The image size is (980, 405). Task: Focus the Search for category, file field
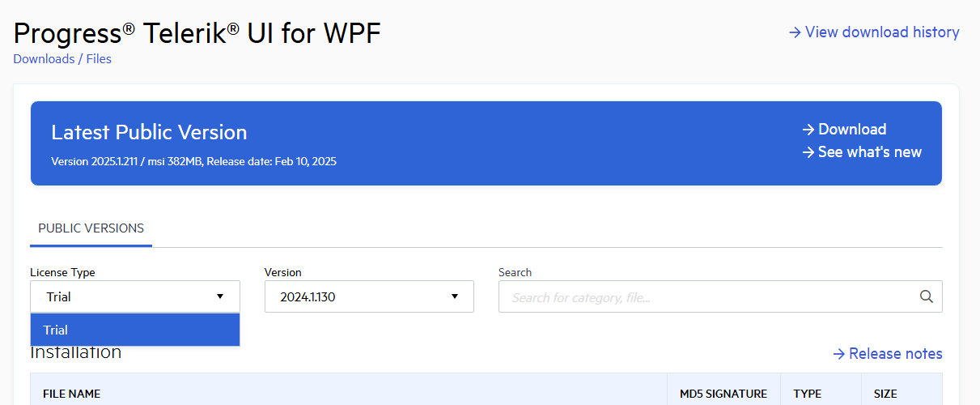click(x=708, y=297)
